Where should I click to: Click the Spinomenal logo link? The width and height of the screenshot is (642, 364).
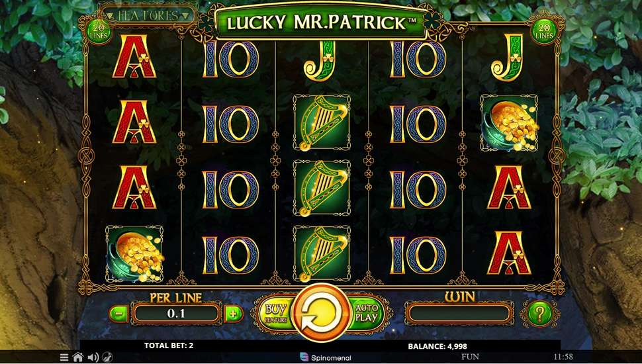[x=326, y=357]
